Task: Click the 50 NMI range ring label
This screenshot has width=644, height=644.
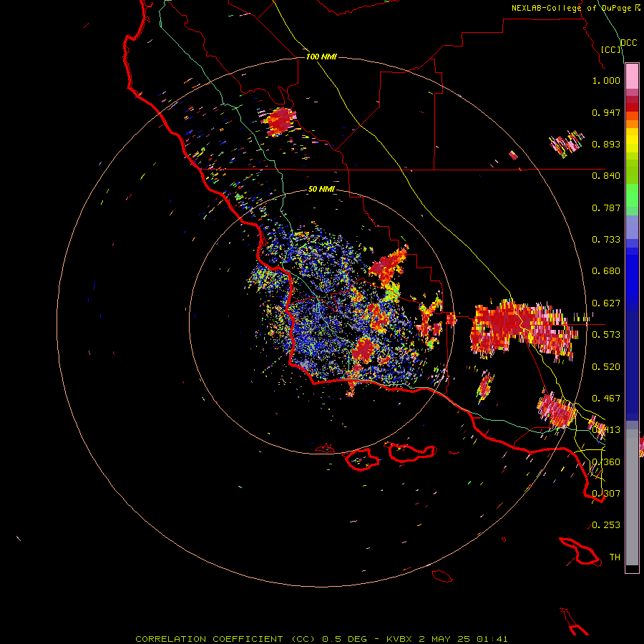Action: 321,189
